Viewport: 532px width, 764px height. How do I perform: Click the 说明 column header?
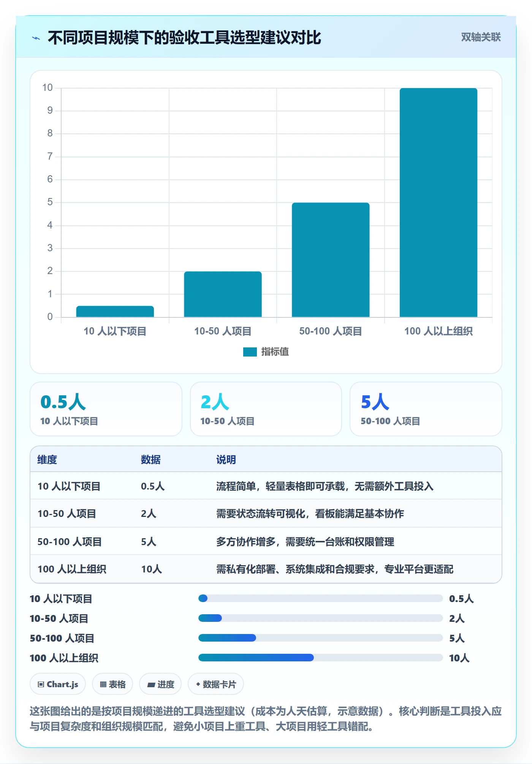tap(226, 460)
